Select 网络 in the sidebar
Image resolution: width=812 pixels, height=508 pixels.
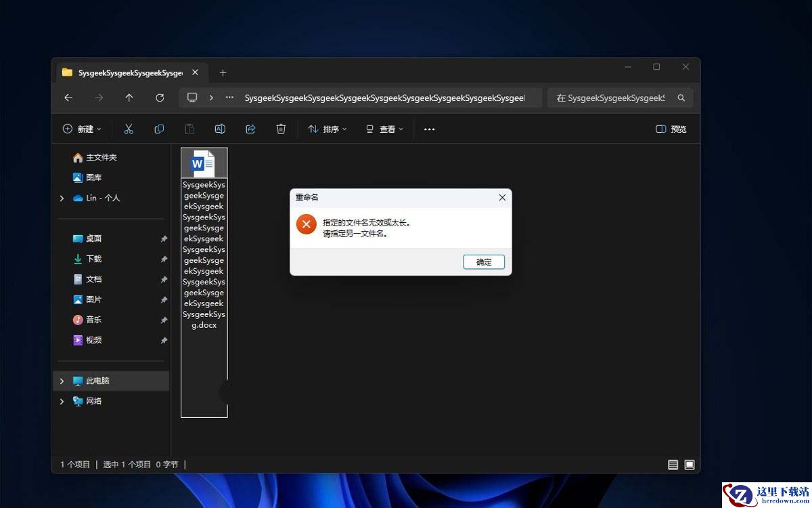click(x=87, y=401)
